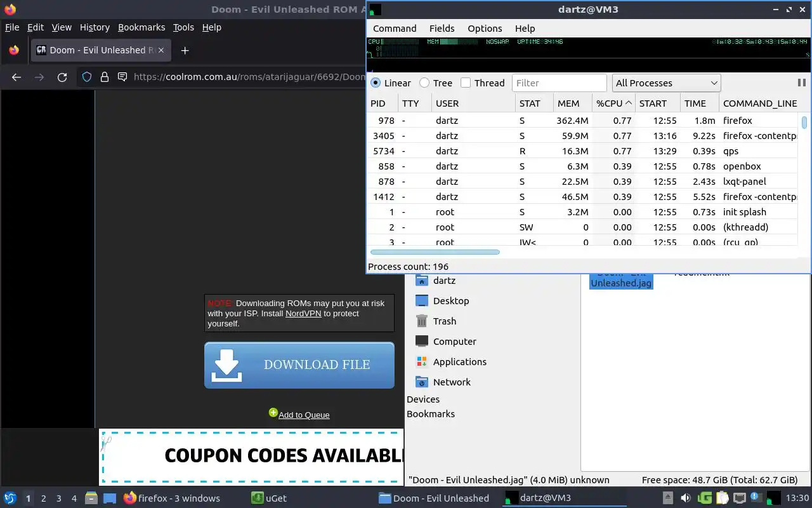Open Firefox File menu
812x508 pixels.
pyautogui.click(x=12, y=27)
